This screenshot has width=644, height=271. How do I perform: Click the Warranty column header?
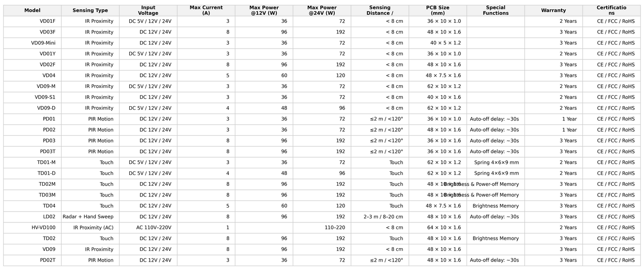coord(554,10)
